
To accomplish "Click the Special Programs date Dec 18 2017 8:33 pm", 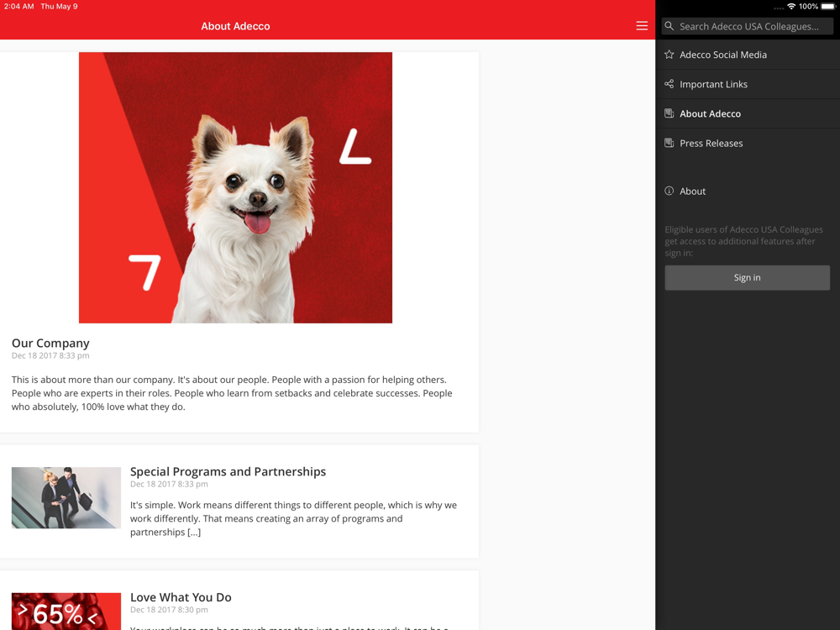I will click(x=169, y=485).
